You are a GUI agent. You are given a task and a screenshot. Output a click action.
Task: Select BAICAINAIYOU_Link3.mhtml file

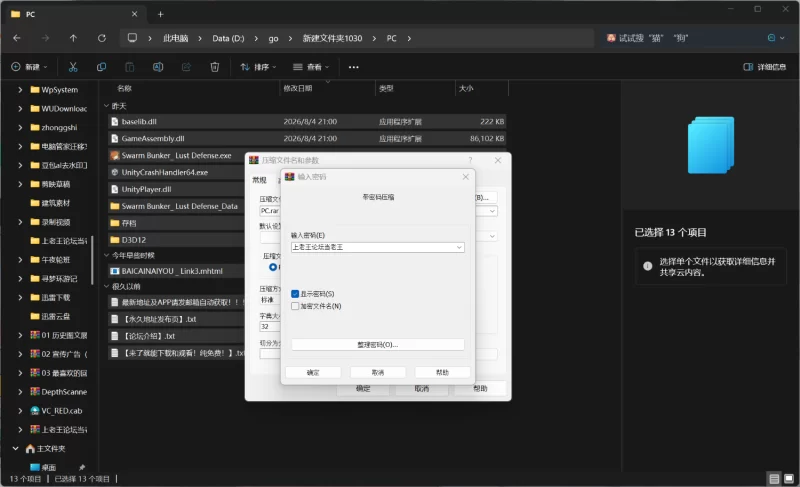(x=176, y=271)
